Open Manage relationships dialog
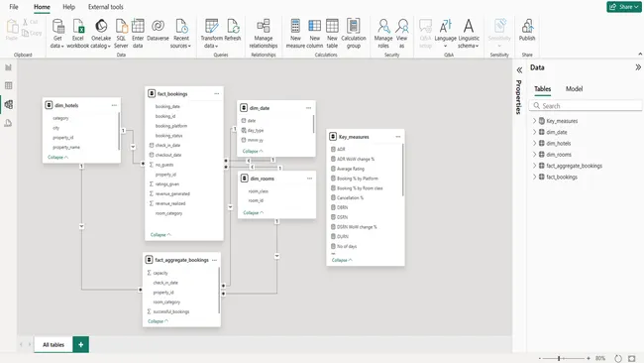 (264, 34)
